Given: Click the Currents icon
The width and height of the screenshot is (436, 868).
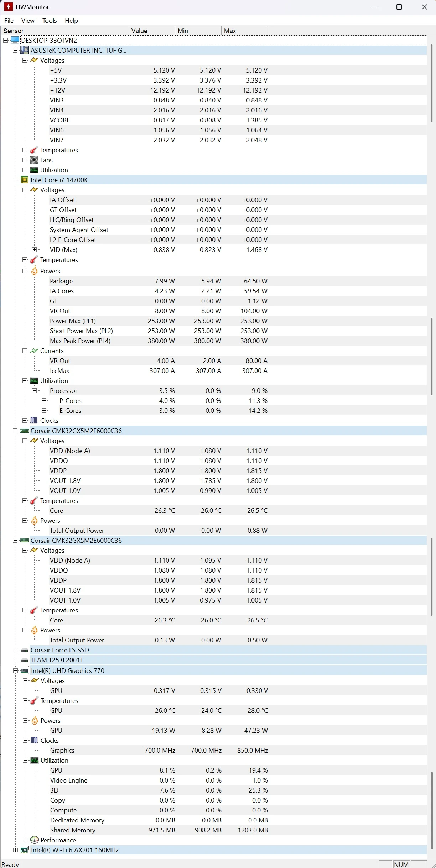Looking at the screenshot, I should [x=34, y=351].
